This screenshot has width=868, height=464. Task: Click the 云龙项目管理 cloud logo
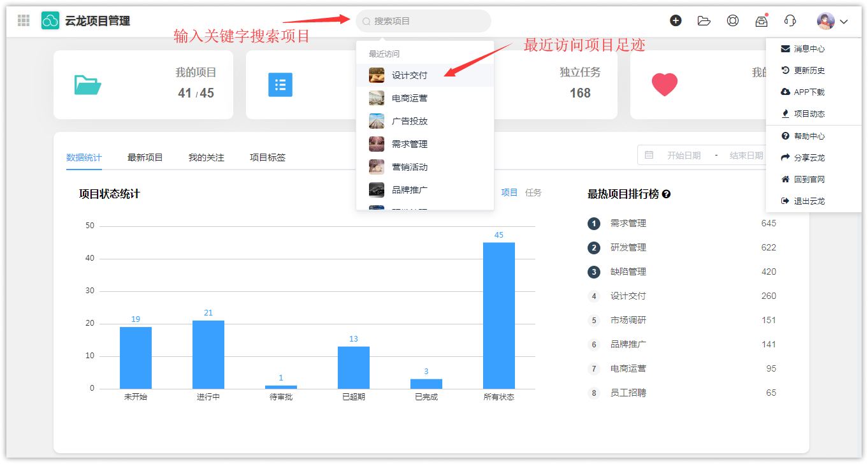(x=50, y=21)
